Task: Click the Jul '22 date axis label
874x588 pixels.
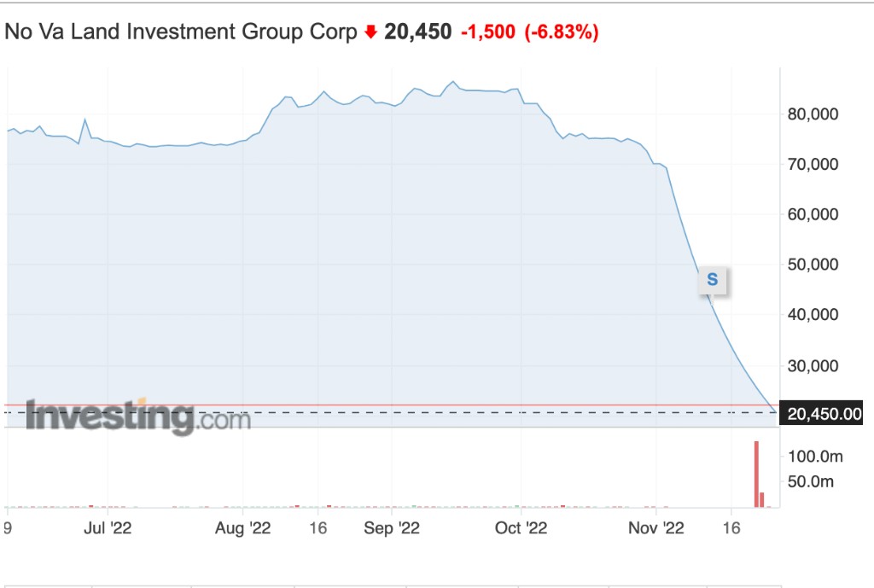Action: (x=108, y=528)
